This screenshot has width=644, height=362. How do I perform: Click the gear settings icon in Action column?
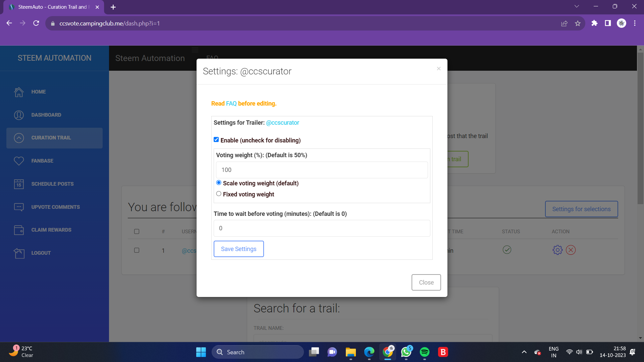click(557, 250)
